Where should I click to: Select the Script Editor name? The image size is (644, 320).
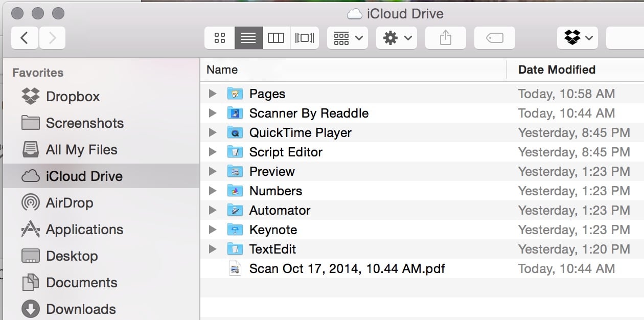(286, 152)
